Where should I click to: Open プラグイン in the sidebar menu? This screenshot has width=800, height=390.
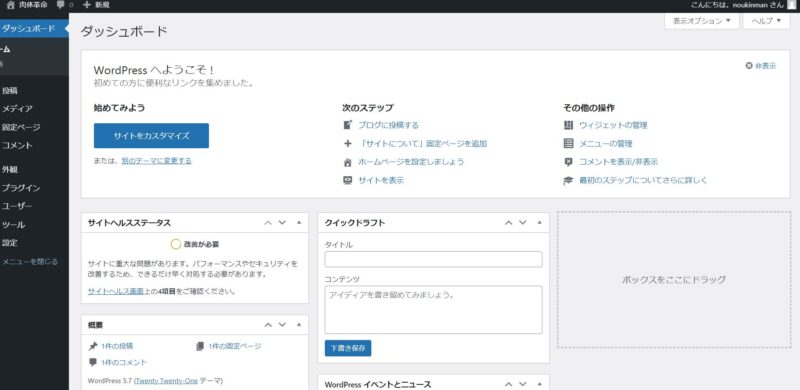(x=21, y=188)
